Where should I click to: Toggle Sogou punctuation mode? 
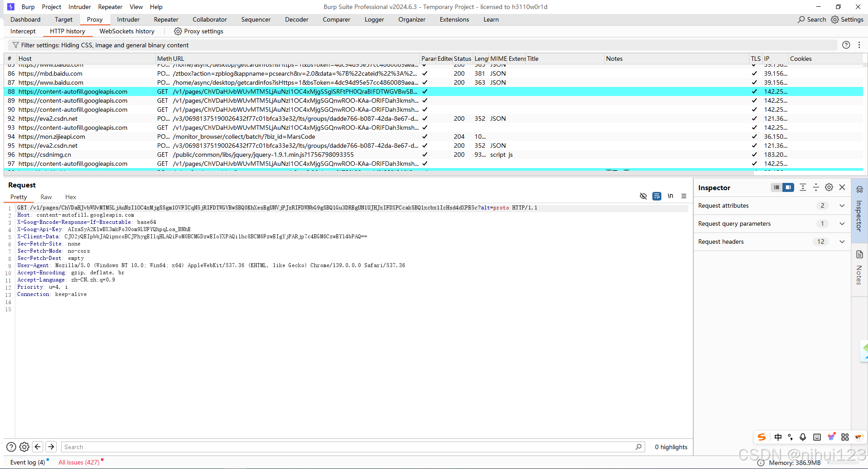790,437
